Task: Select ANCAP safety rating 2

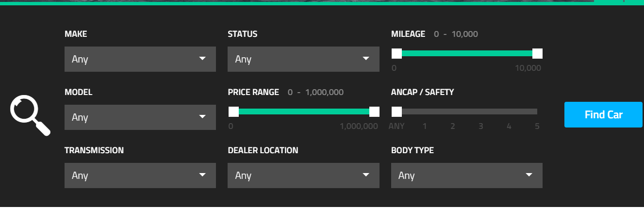Action: pos(453,127)
